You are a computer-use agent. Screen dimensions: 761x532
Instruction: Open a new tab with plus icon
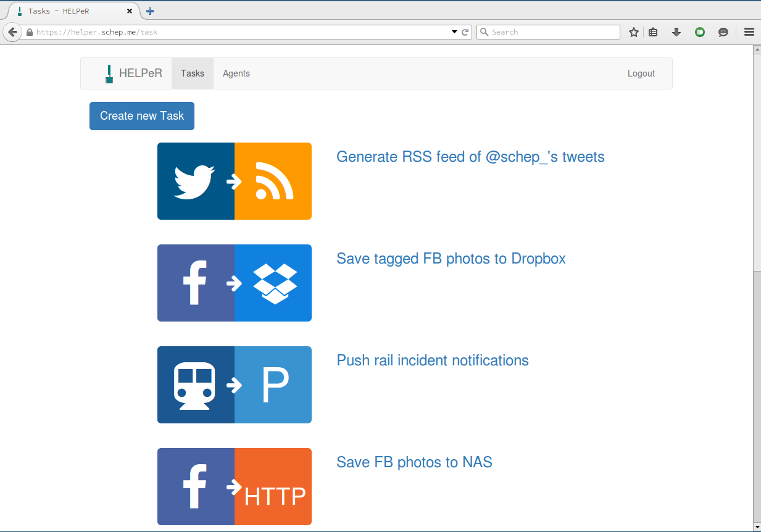click(150, 11)
